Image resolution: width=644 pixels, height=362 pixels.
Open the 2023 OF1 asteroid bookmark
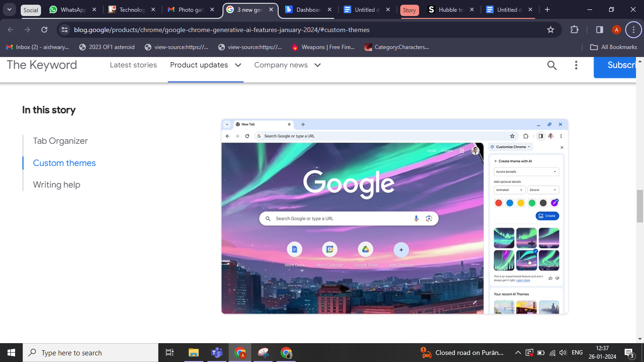click(107, 47)
